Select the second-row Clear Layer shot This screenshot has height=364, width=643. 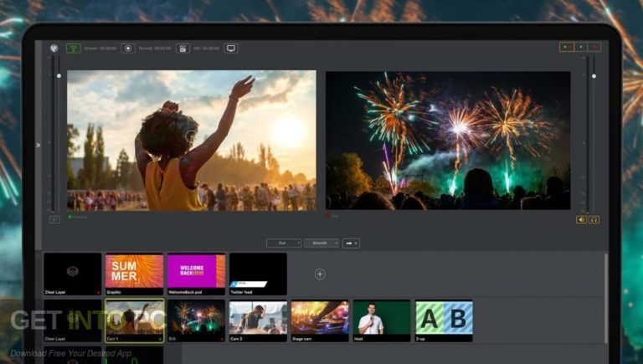coord(73,321)
